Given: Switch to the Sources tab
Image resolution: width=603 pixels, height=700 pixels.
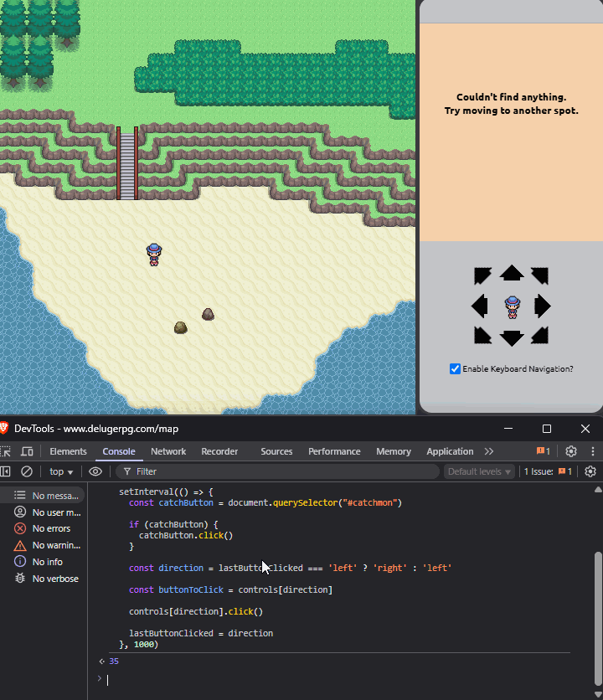Looking at the screenshot, I should [276, 451].
